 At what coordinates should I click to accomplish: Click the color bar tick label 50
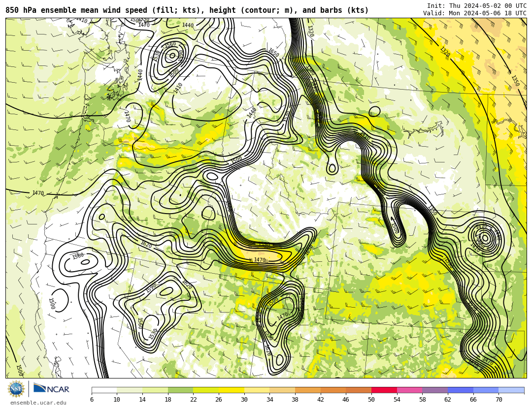pos(371,400)
